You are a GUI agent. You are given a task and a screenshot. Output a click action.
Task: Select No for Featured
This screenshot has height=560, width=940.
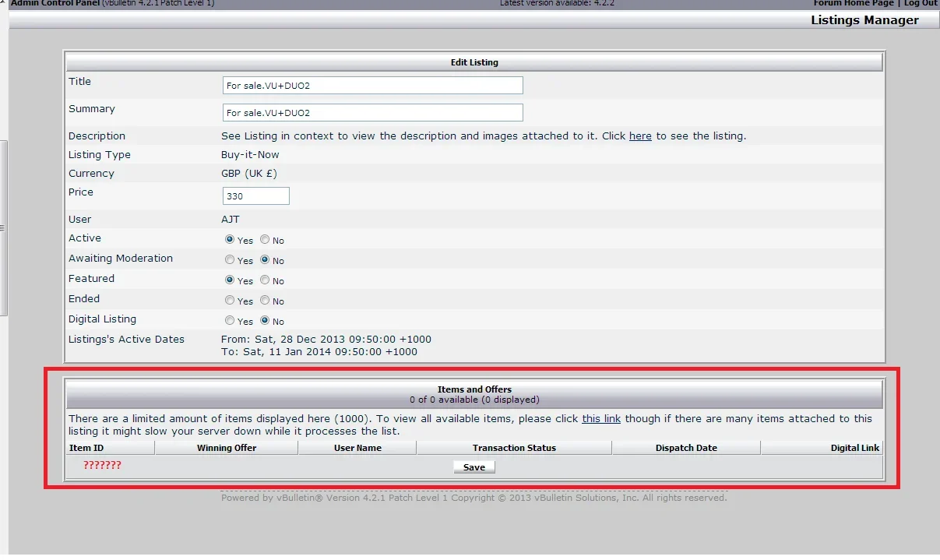(x=265, y=280)
